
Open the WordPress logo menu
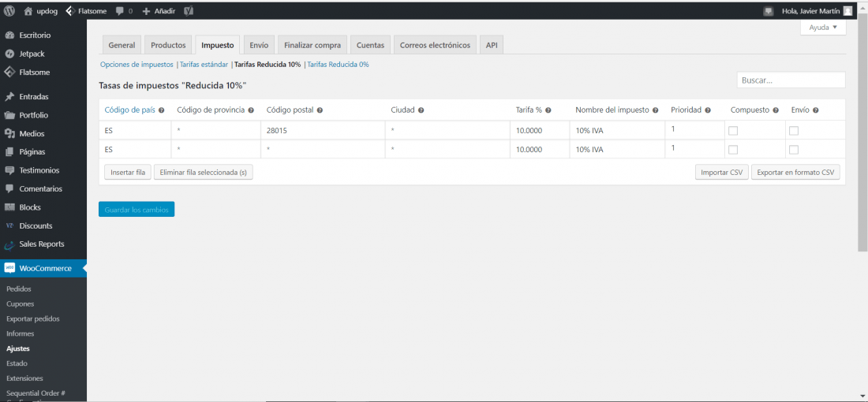[9, 10]
